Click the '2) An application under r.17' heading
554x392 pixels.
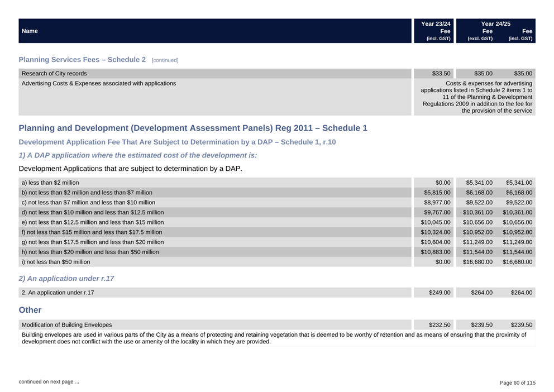66,278
